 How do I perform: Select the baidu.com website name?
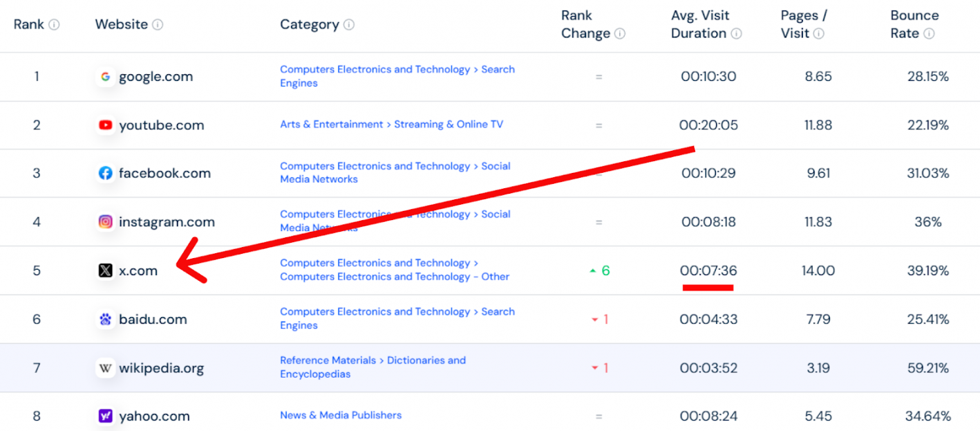click(153, 319)
